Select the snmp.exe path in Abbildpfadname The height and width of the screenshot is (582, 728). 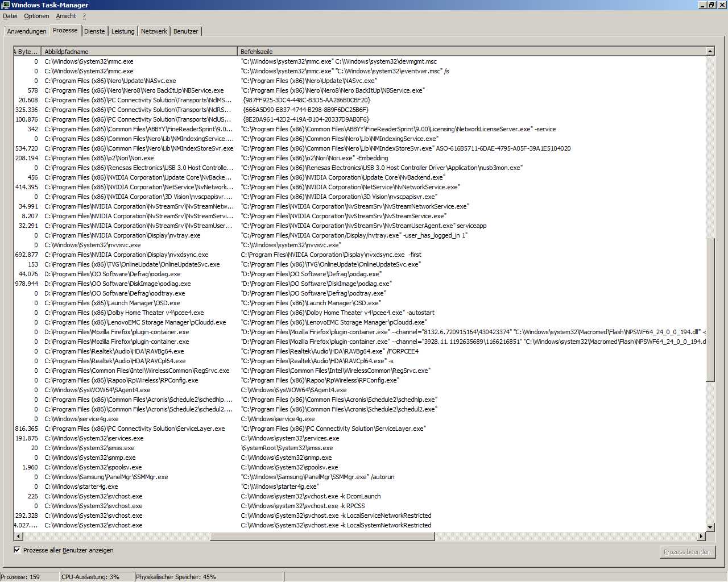(x=90, y=458)
